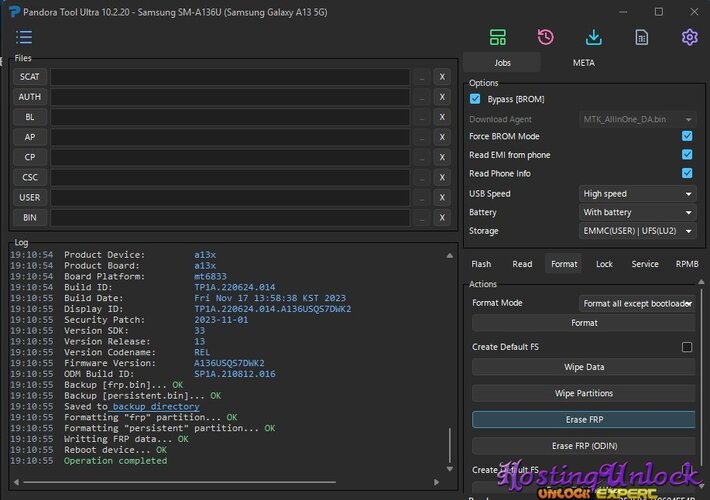710x500 pixels.
Task: Open the purple settings gear icon
Action: (689, 37)
